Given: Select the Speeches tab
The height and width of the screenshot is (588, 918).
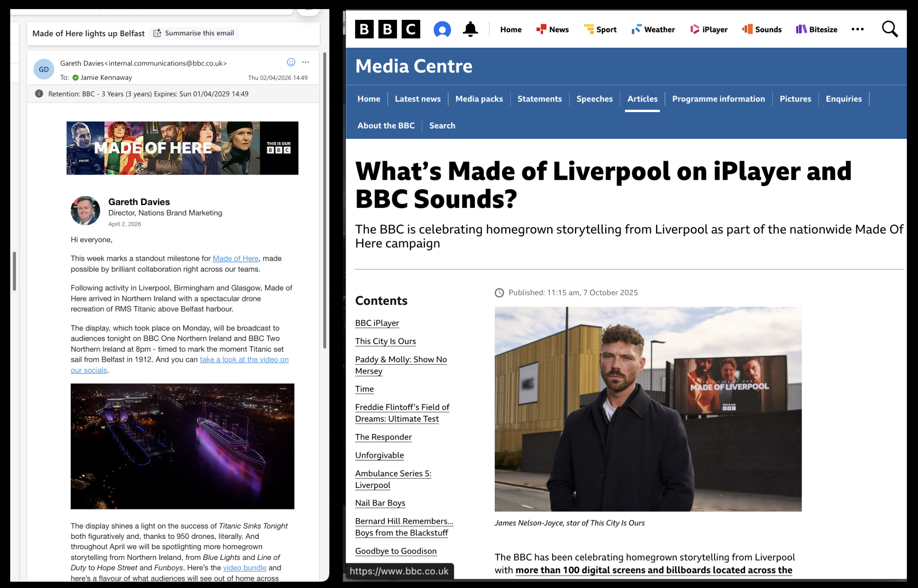Looking at the screenshot, I should point(594,99).
